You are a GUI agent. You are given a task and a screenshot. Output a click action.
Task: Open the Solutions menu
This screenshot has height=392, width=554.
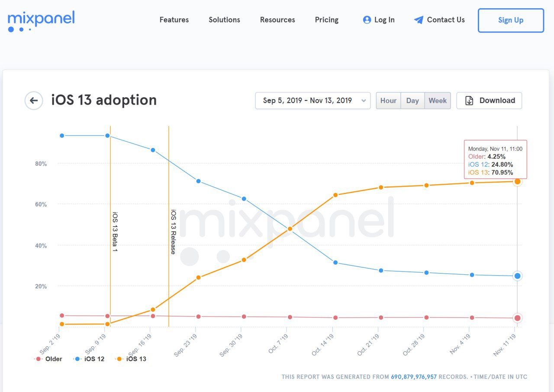(224, 20)
